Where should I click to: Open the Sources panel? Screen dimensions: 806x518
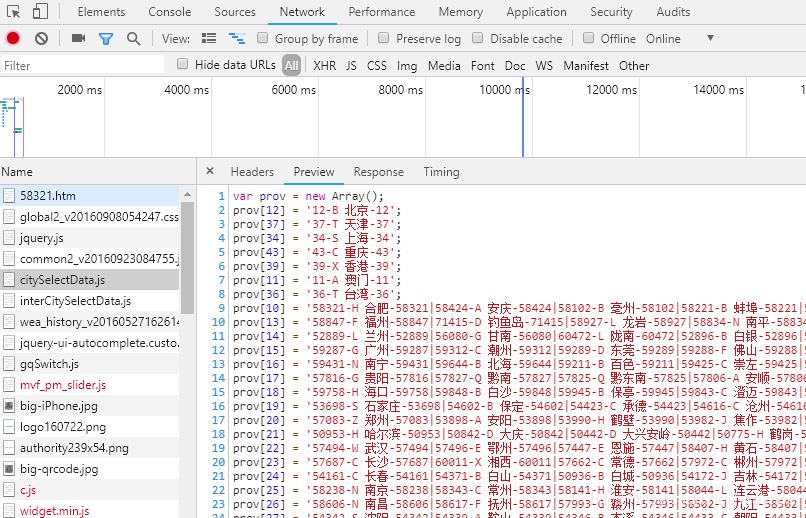tap(235, 12)
